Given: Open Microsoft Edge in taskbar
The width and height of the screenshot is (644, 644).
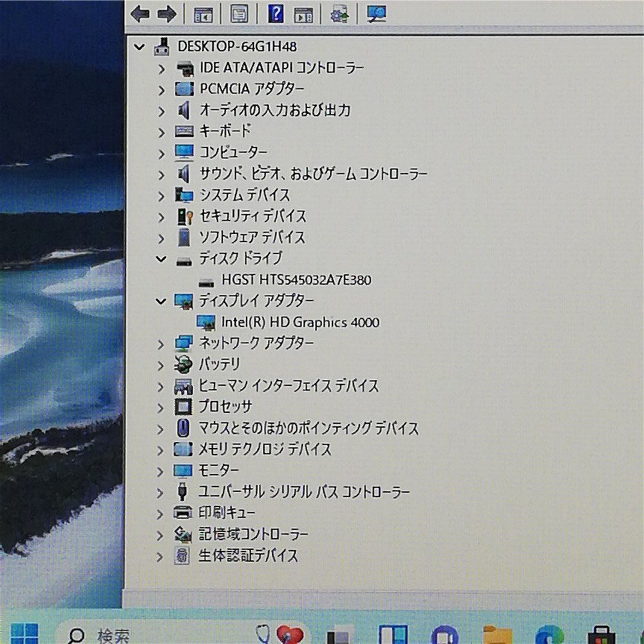Looking at the screenshot, I should point(549,634).
